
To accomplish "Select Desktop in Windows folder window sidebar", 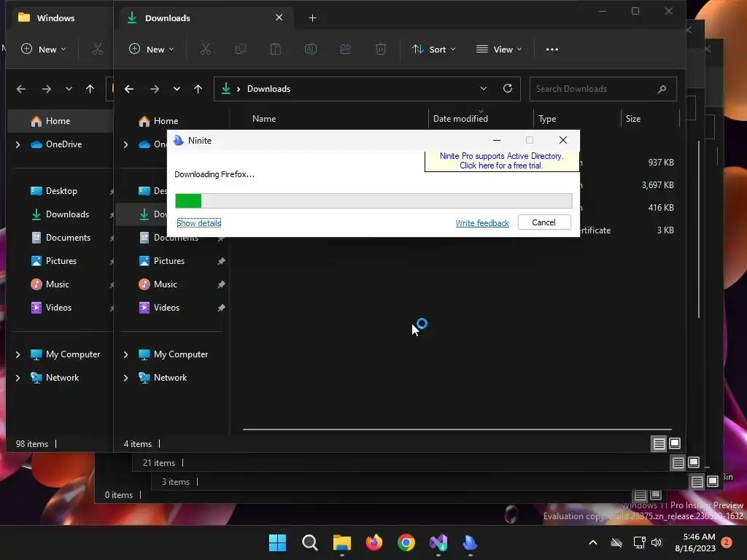I will [x=61, y=191].
